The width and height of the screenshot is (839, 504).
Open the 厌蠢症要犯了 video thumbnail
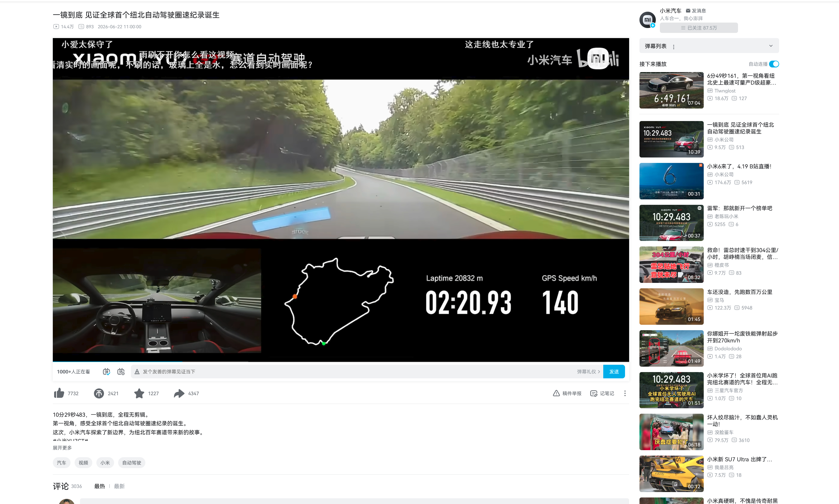pos(671,432)
